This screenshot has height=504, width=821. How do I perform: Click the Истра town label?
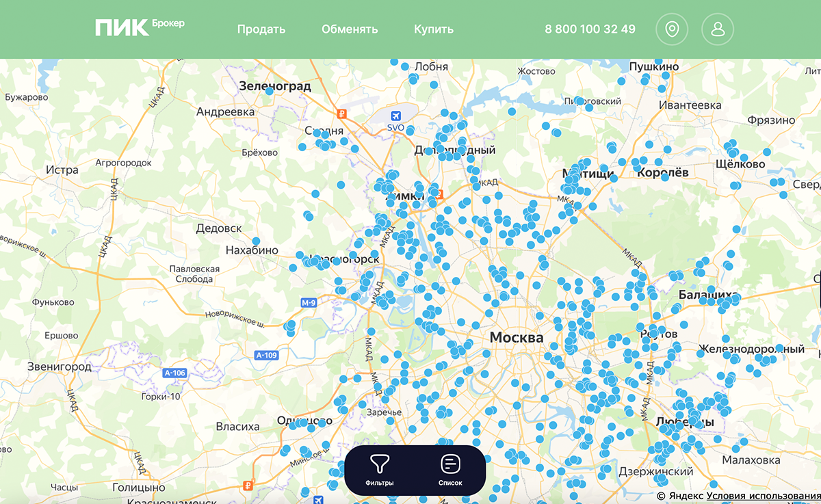click(62, 170)
